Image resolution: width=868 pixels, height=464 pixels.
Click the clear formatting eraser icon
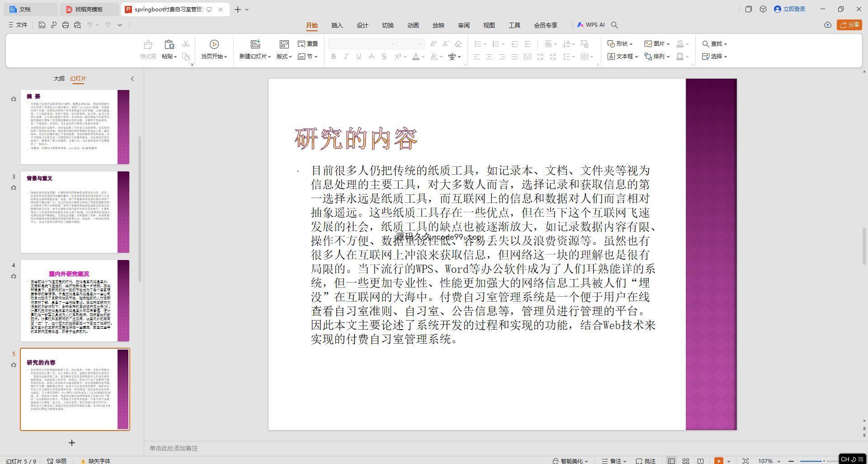458,44
